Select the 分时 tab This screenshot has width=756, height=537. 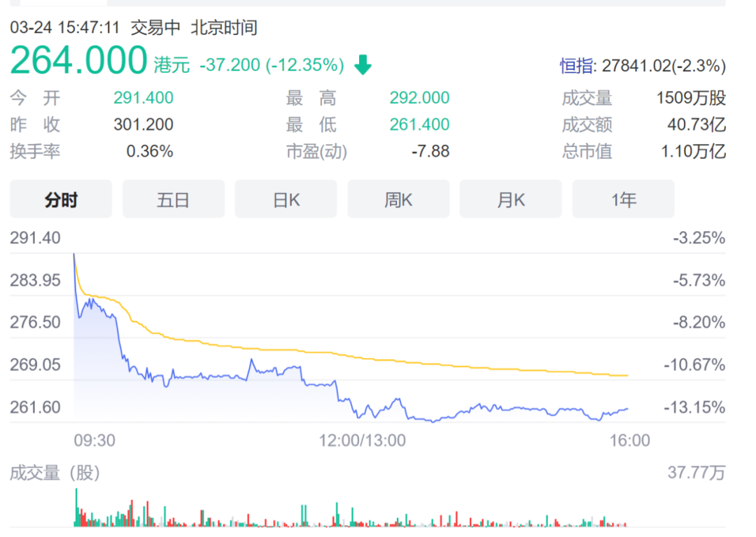[x=61, y=200]
